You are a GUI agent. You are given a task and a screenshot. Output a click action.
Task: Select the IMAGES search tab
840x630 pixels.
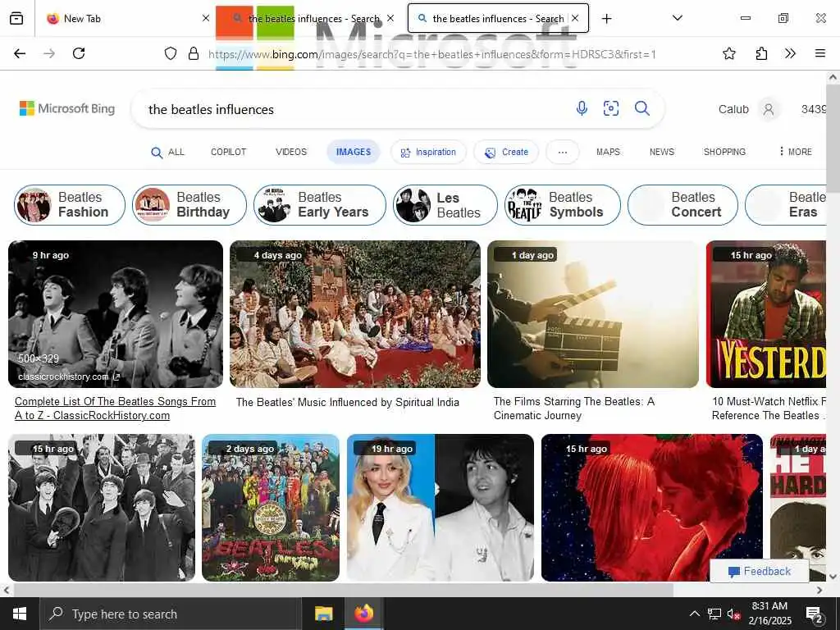pos(353,152)
